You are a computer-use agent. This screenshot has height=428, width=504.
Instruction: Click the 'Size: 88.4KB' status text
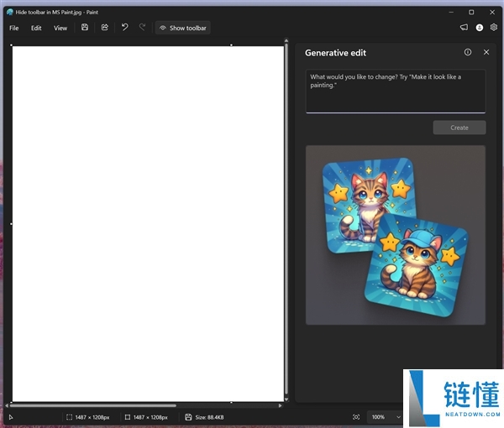tap(209, 417)
